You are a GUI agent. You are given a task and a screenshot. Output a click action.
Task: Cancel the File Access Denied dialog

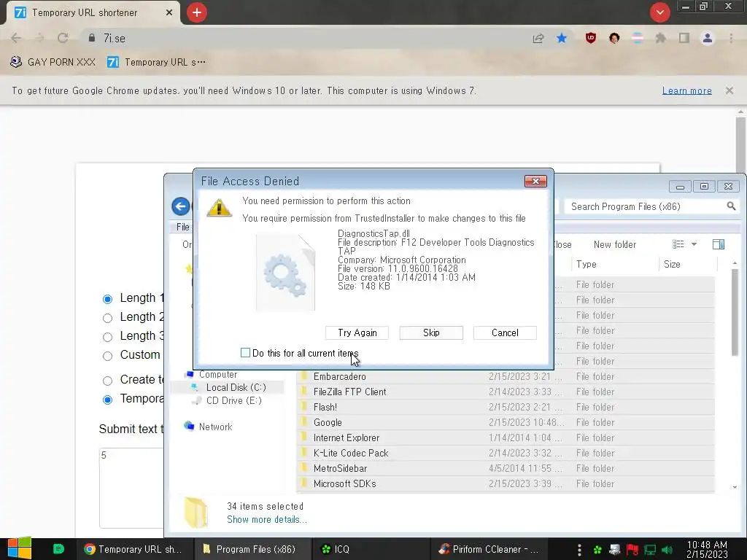(x=505, y=332)
